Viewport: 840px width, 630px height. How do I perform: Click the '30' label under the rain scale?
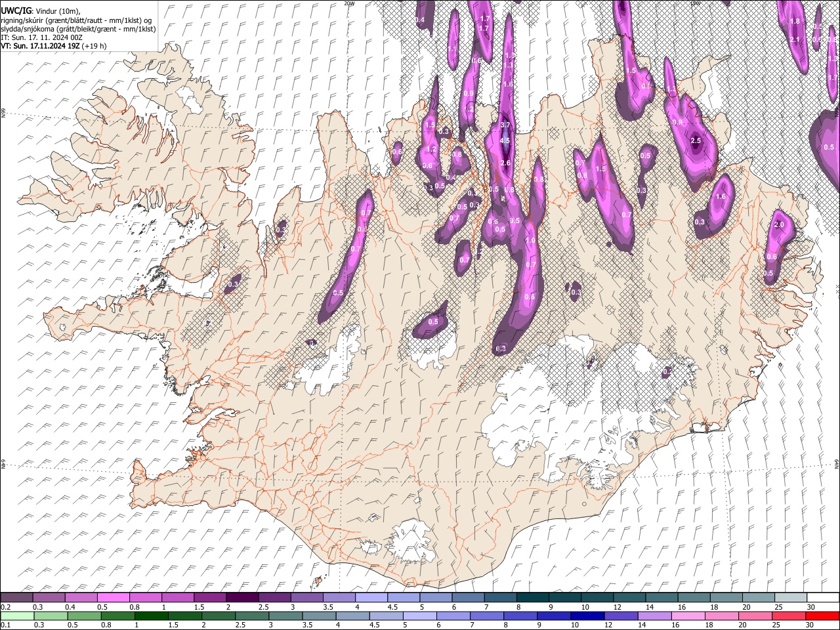coord(810,625)
